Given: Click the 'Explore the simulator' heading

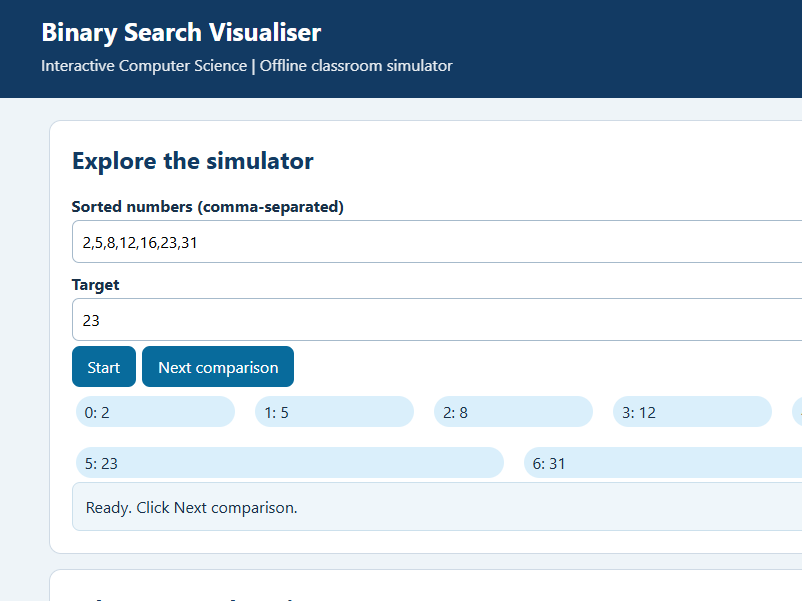Looking at the screenshot, I should (193, 161).
